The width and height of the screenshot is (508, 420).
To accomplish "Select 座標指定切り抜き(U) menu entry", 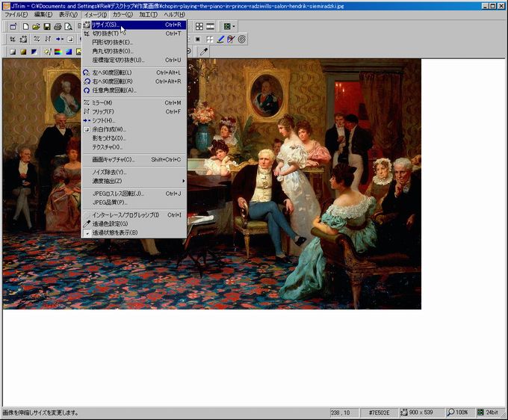I will point(134,60).
